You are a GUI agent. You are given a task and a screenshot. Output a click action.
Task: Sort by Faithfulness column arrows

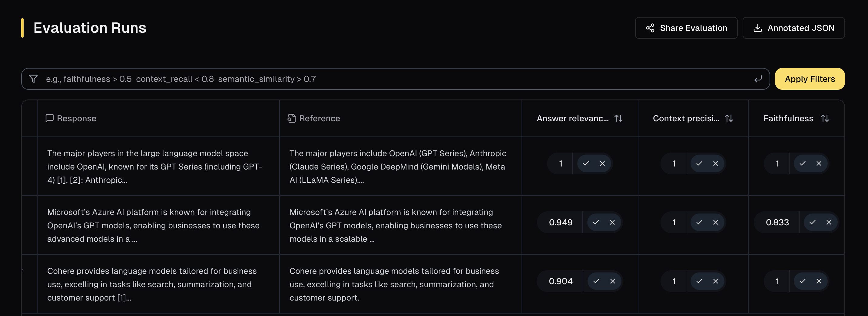click(x=824, y=118)
